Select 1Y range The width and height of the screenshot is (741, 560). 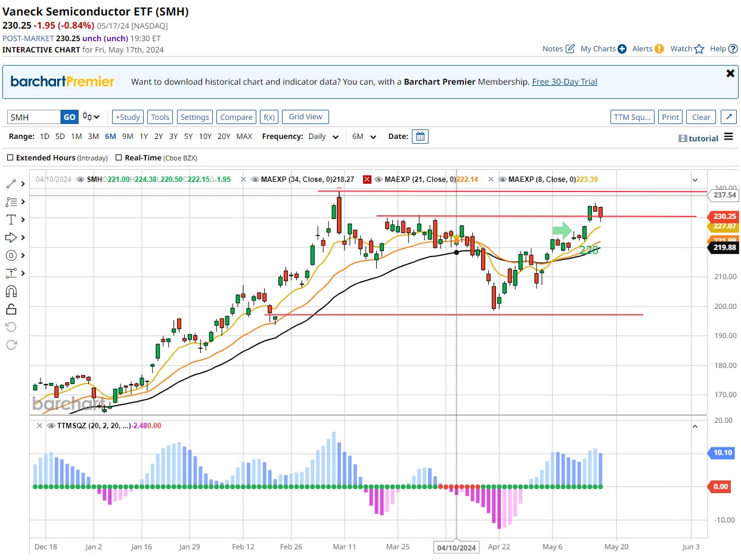click(x=144, y=137)
